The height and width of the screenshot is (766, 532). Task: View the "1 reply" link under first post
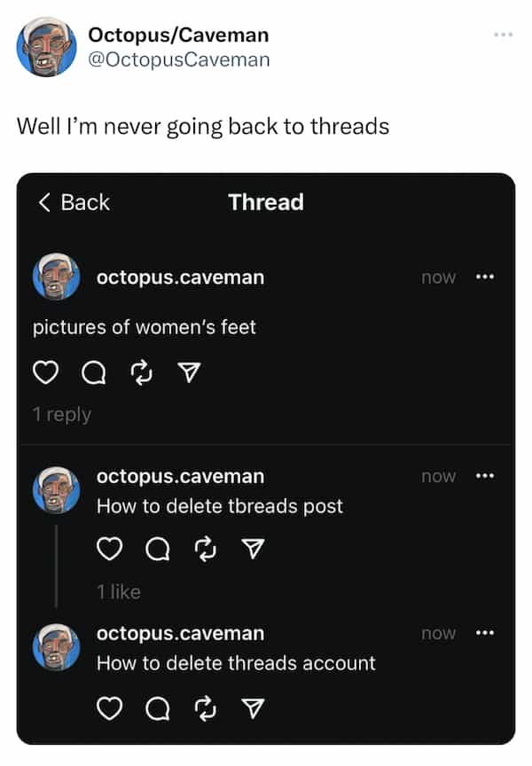62,414
